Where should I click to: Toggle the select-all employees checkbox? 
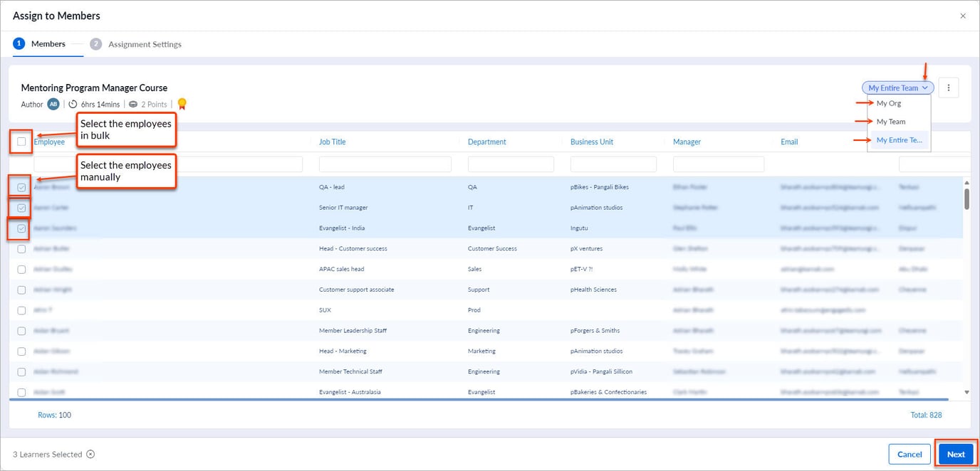pos(21,142)
